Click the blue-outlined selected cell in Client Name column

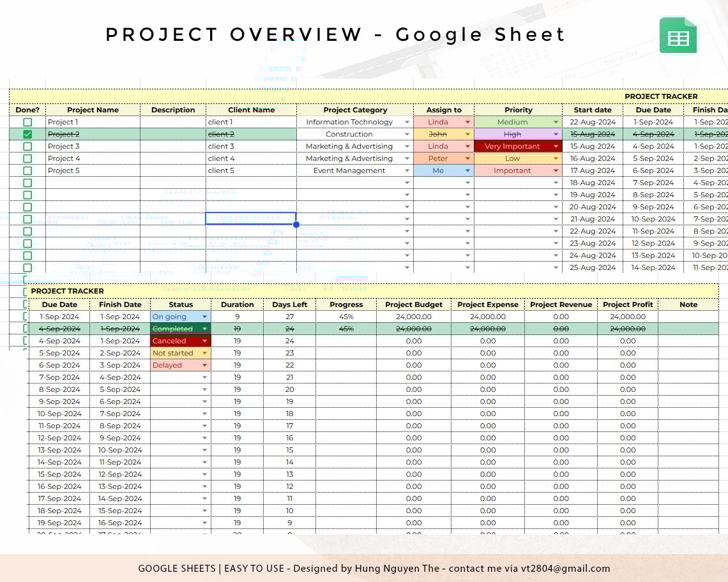[x=251, y=218]
